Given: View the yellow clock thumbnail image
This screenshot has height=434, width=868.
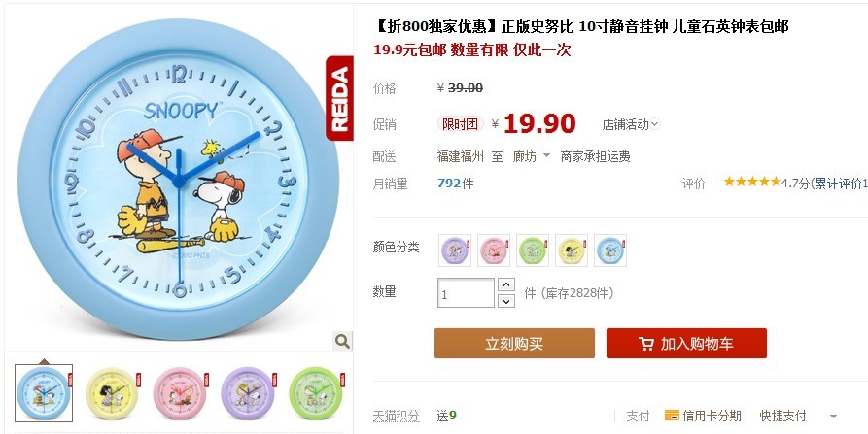Looking at the screenshot, I should coord(113,393).
